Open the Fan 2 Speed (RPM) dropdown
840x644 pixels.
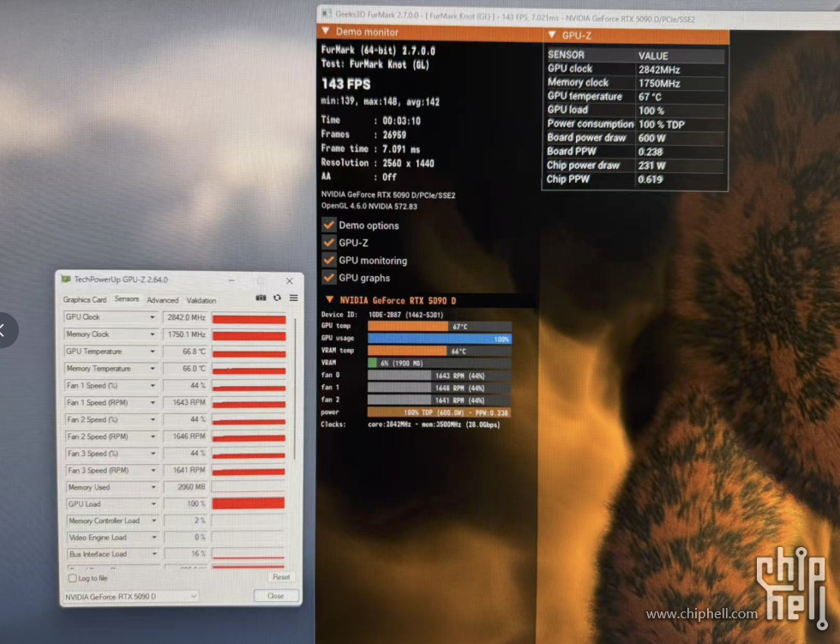coord(153,436)
